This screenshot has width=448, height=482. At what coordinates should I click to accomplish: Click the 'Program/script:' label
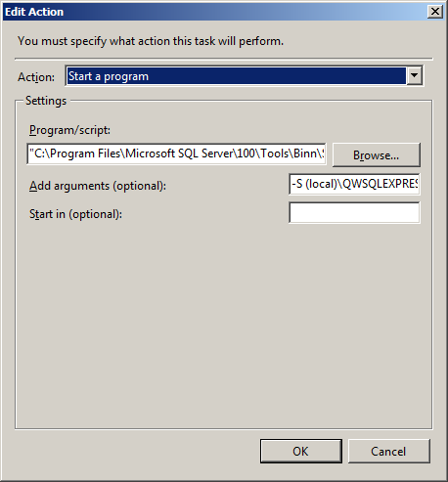(69, 130)
